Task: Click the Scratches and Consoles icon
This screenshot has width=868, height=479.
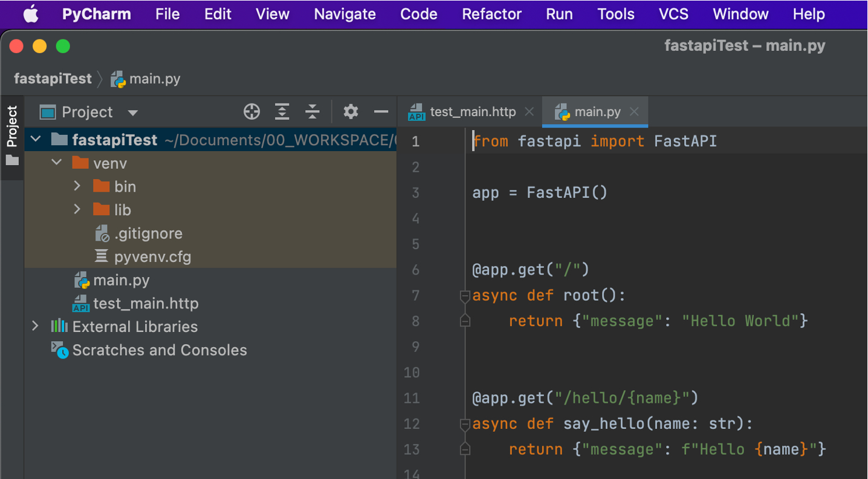Action: click(59, 350)
